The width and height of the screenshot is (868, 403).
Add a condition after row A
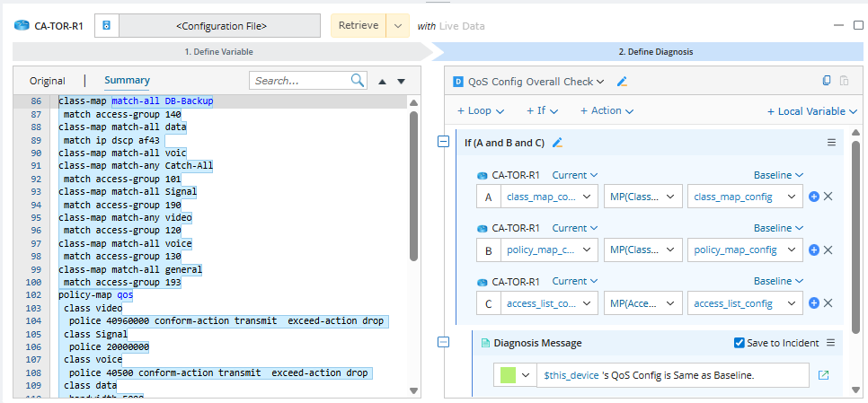814,197
